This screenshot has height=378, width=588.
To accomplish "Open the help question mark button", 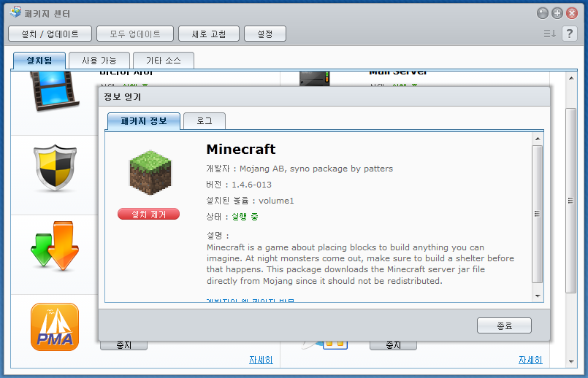I will pyautogui.click(x=569, y=34).
